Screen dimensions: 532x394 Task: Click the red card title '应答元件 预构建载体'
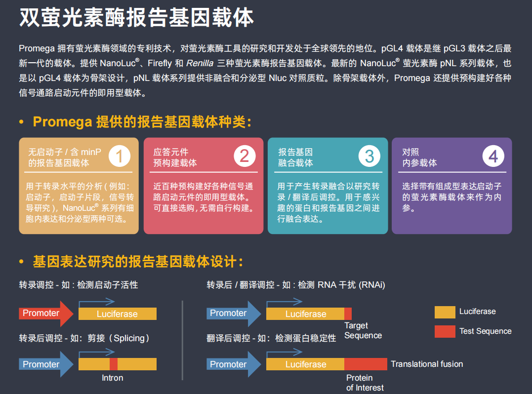(175, 158)
